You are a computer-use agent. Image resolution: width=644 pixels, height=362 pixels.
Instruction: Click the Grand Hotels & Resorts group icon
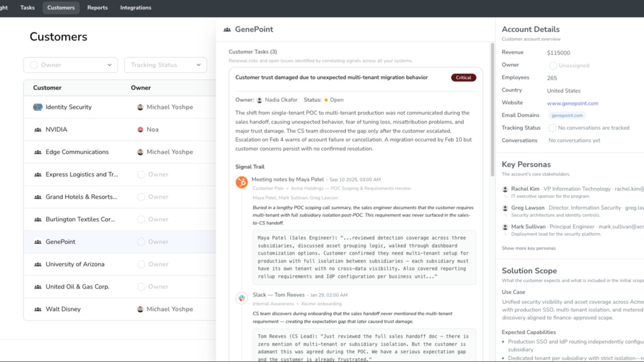pyautogui.click(x=38, y=197)
